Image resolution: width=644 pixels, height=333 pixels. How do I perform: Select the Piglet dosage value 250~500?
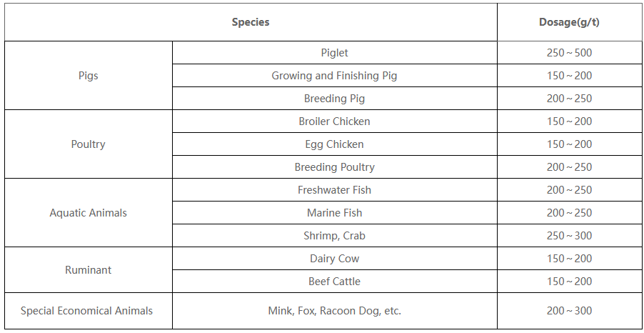pyautogui.click(x=569, y=53)
